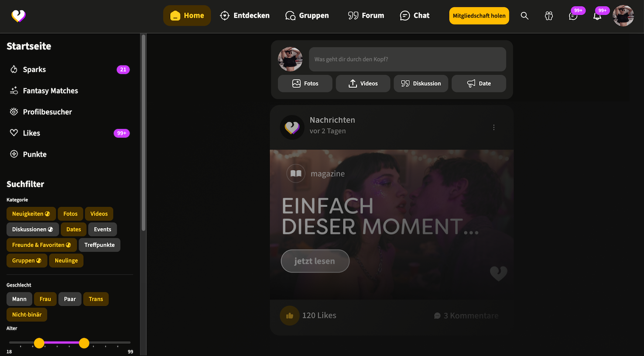The image size is (644, 356).
Task: Enable the Mann gender filter
Action: [x=19, y=299]
